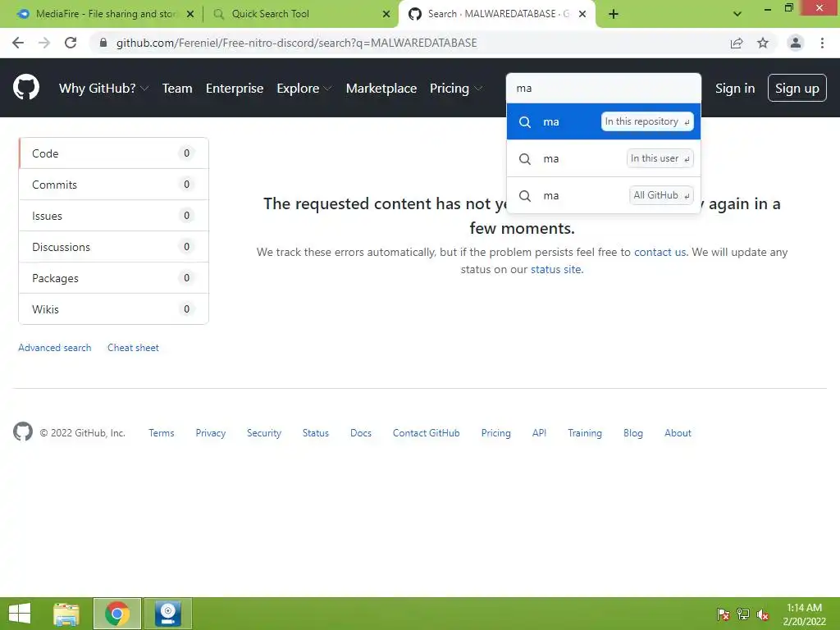Close the MediaFire tab
840x630 pixels.
coord(190,14)
